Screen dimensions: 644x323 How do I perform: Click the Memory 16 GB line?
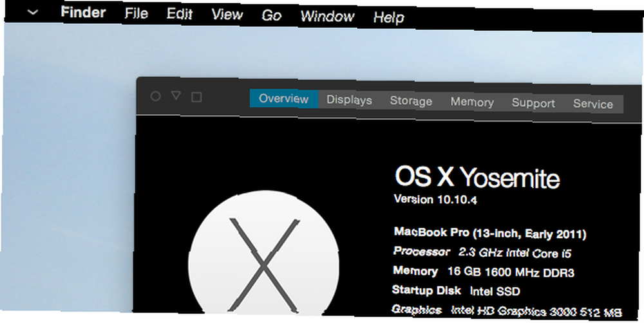coord(484,272)
